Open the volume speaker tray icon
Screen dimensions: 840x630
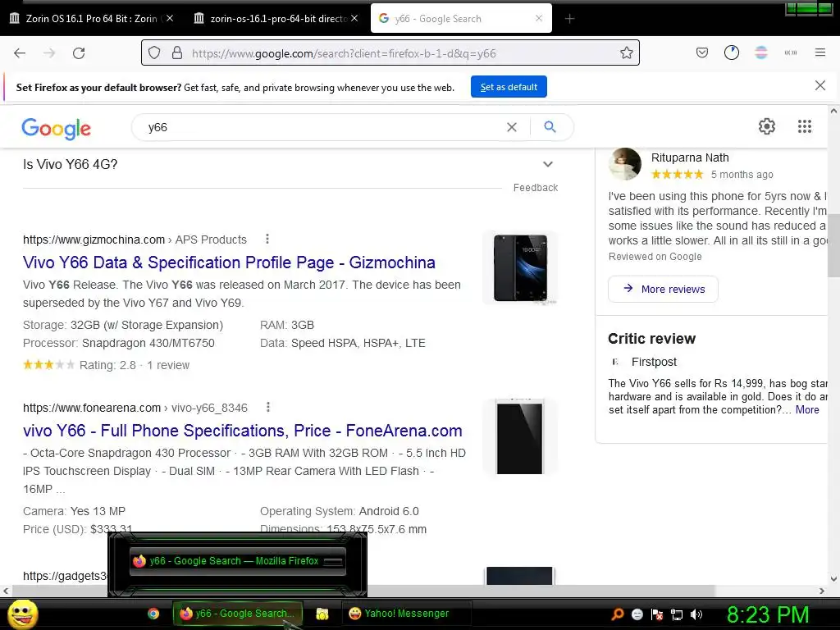(696, 614)
